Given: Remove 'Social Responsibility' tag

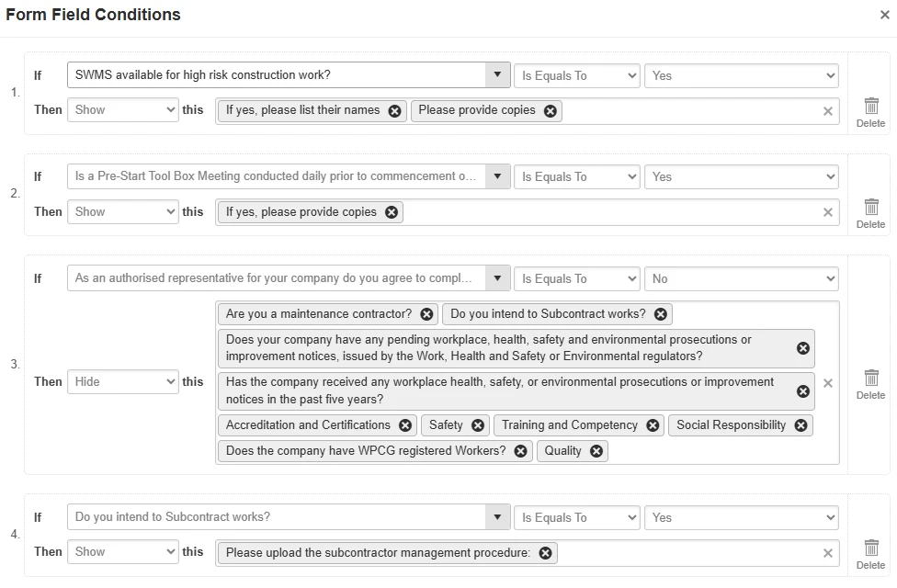Looking at the screenshot, I should [800, 425].
